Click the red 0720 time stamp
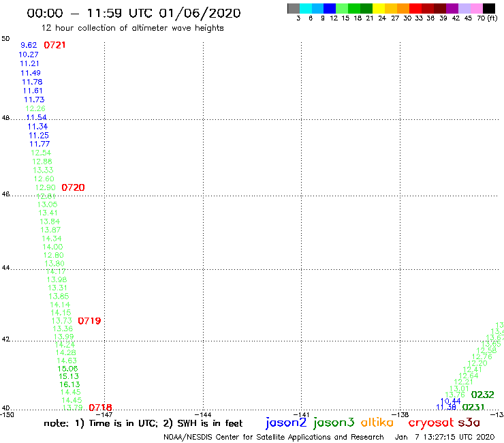Screen dimensions: 504x443 [73, 187]
